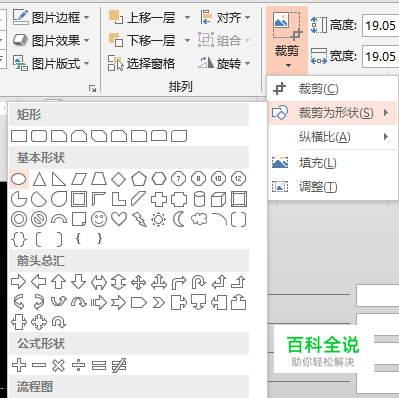Choose the right triangle shape

click(x=59, y=179)
